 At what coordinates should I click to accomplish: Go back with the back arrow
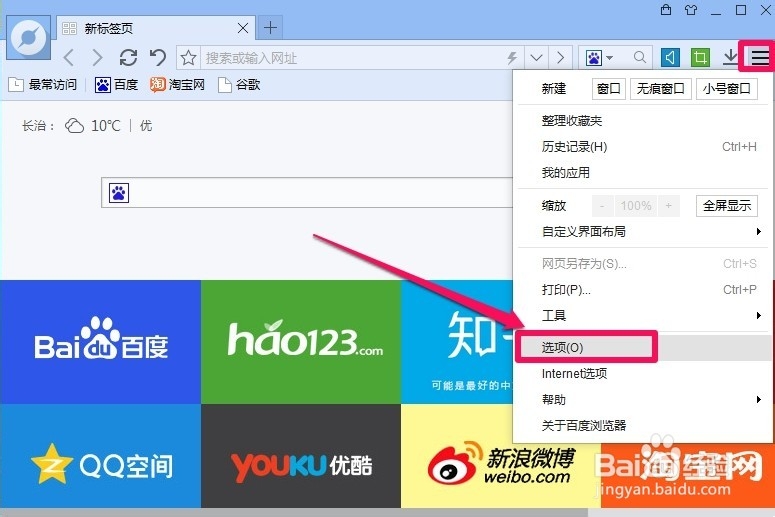click(69, 58)
